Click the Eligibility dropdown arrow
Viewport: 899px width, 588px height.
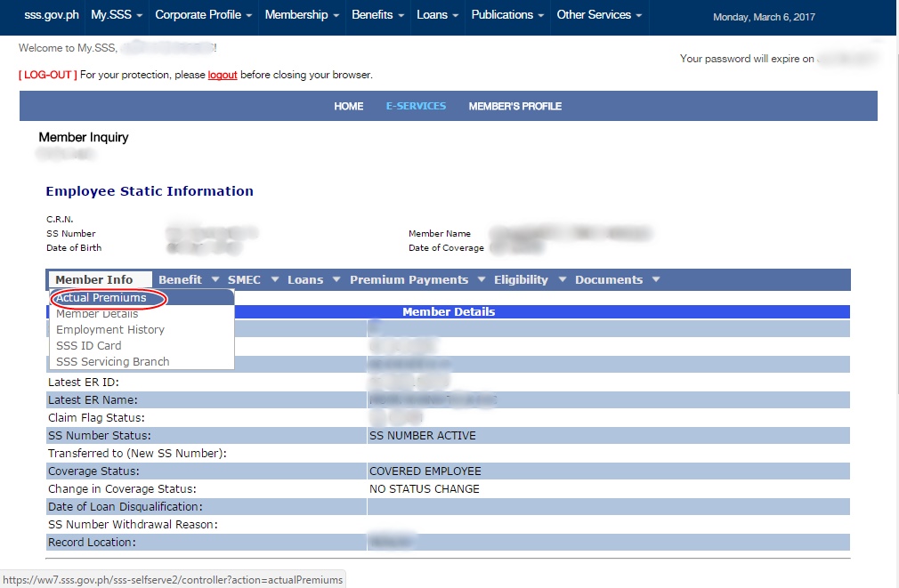click(x=563, y=279)
